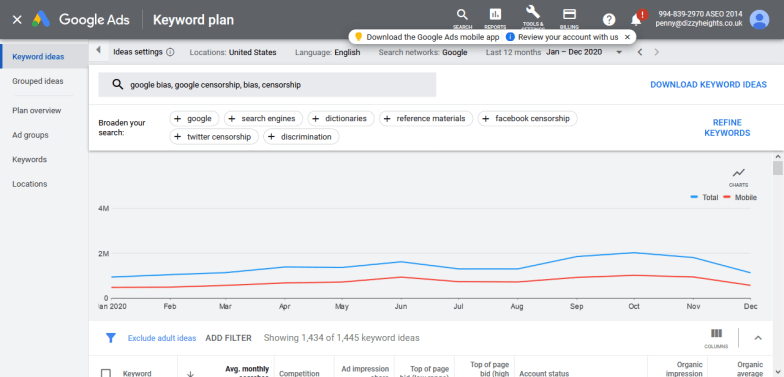Change Search networks: Google setting

423,52
